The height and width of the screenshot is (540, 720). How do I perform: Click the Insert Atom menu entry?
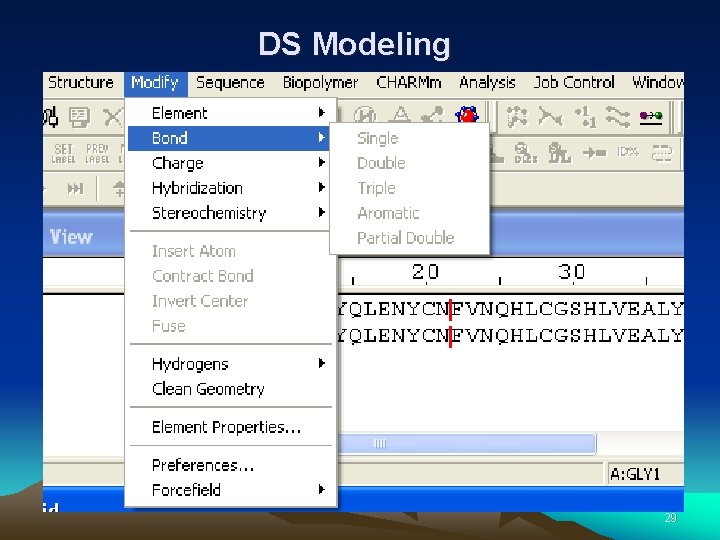coord(230,252)
